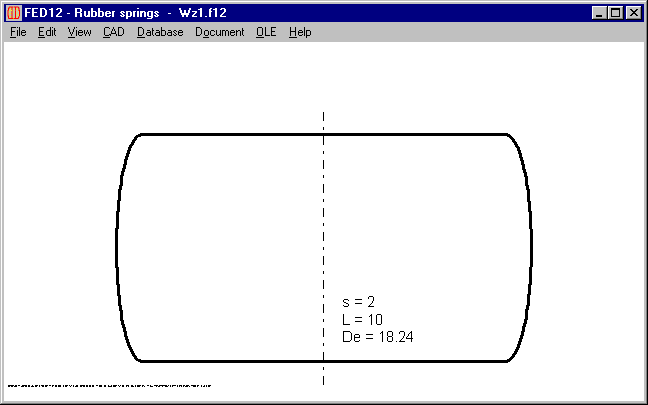Click the 'L = 10' dimension text

coord(362,319)
